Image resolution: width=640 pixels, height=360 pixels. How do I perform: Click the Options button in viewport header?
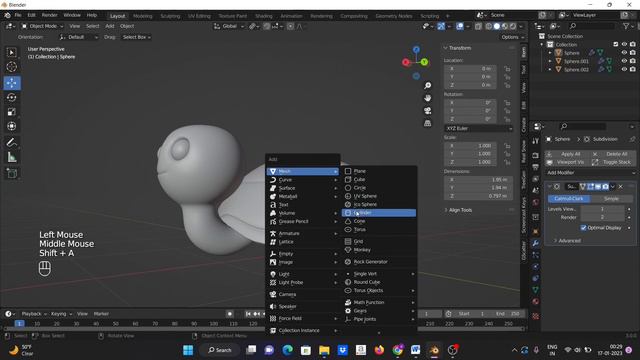[512, 37]
